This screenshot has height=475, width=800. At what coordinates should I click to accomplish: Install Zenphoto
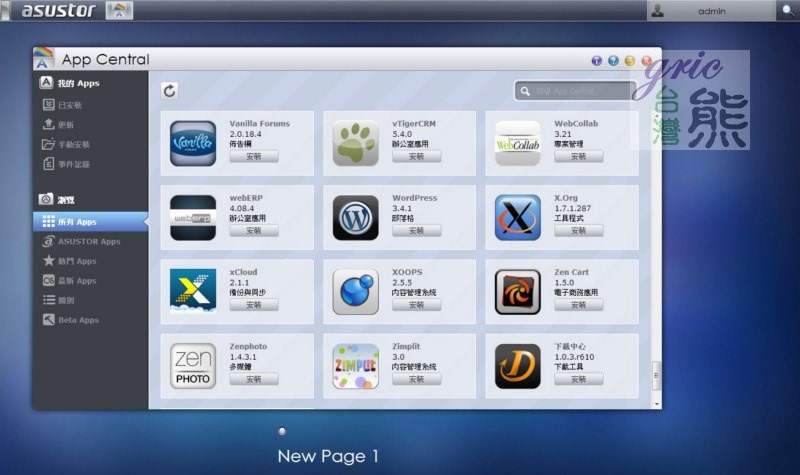coord(254,379)
